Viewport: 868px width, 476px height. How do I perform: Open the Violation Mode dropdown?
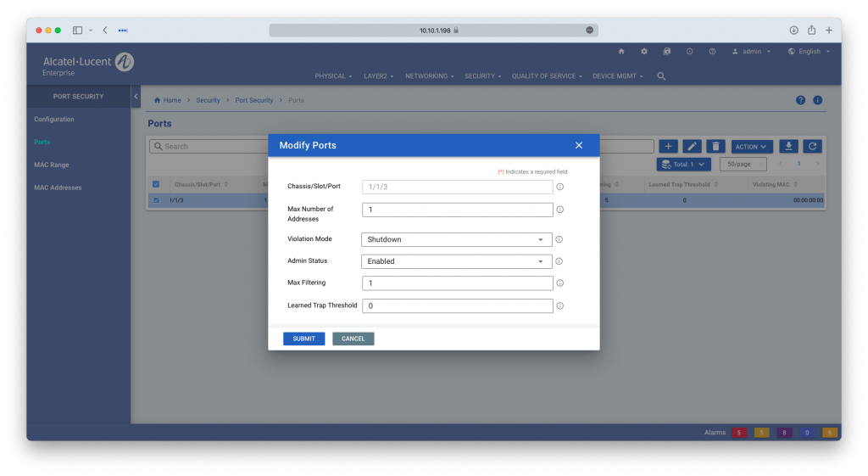pyautogui.click(x=457, y=239)
